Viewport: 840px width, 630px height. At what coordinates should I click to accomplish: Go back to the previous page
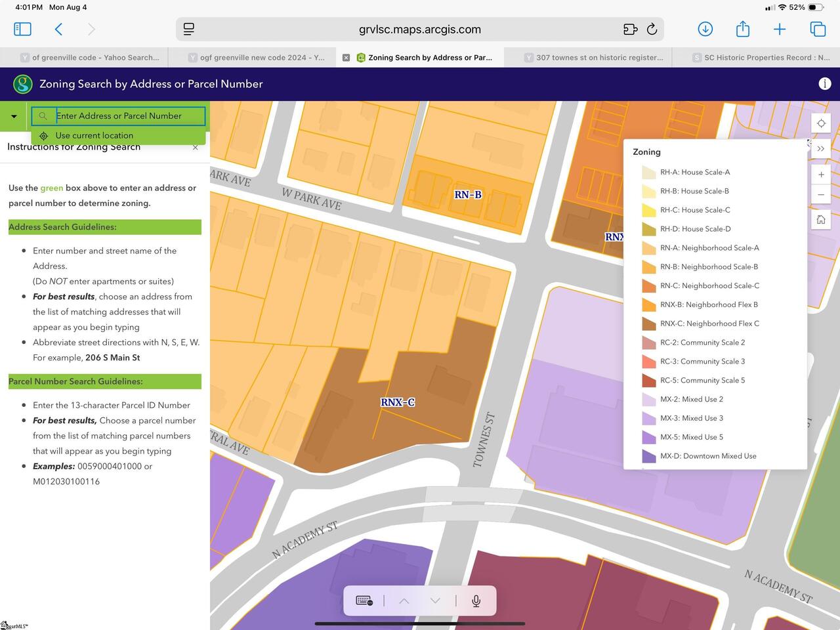point(59,29)
